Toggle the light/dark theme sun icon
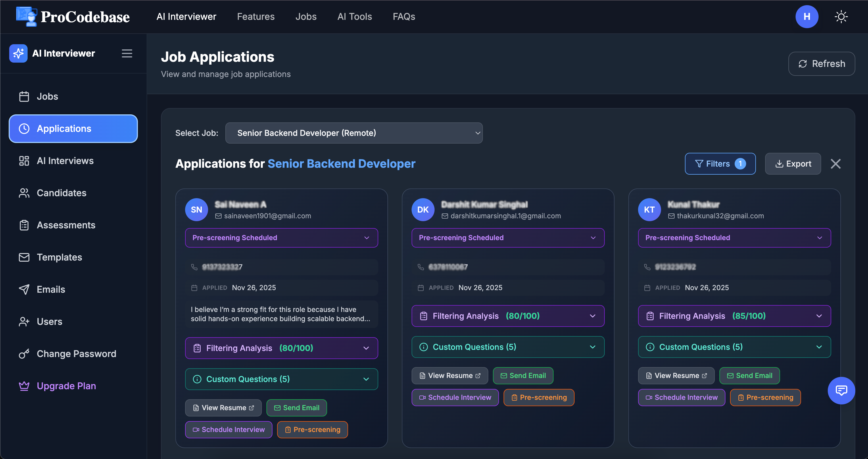 841,16
